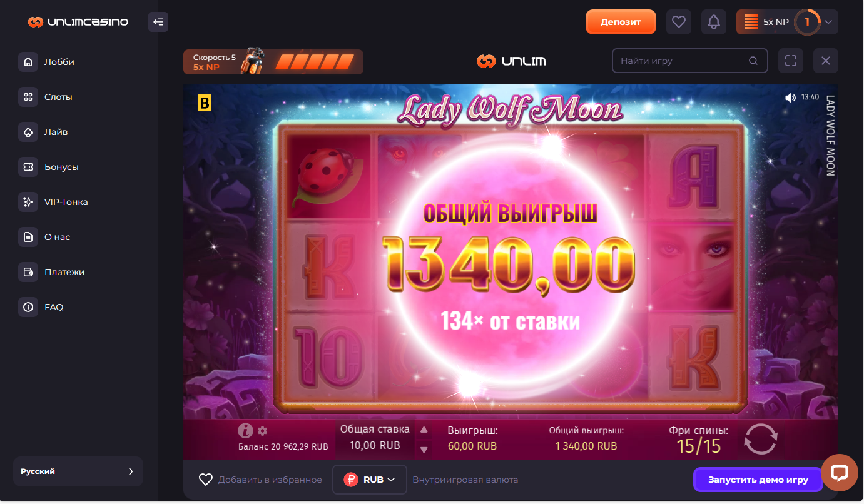Viewport: 864px width, 504px height.
Task: Mute the game sound speaker icon
Action: point(790,98)
